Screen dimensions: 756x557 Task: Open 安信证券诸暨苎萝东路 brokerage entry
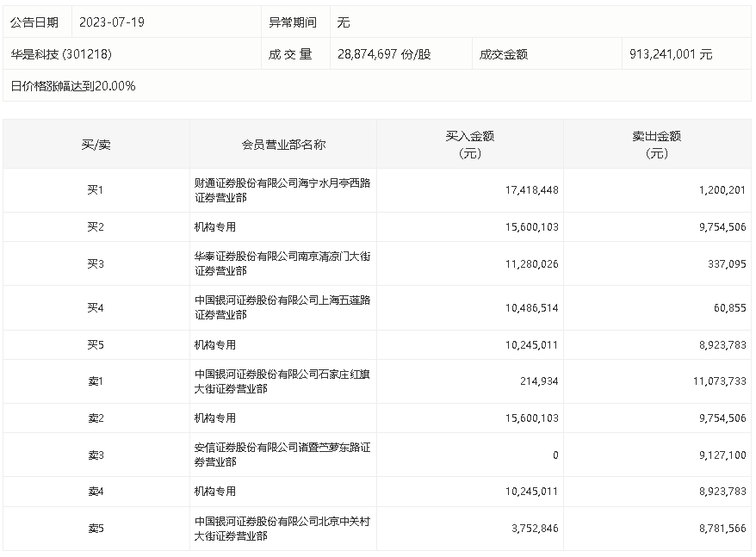pyautogui.click(x=282, y=455)
